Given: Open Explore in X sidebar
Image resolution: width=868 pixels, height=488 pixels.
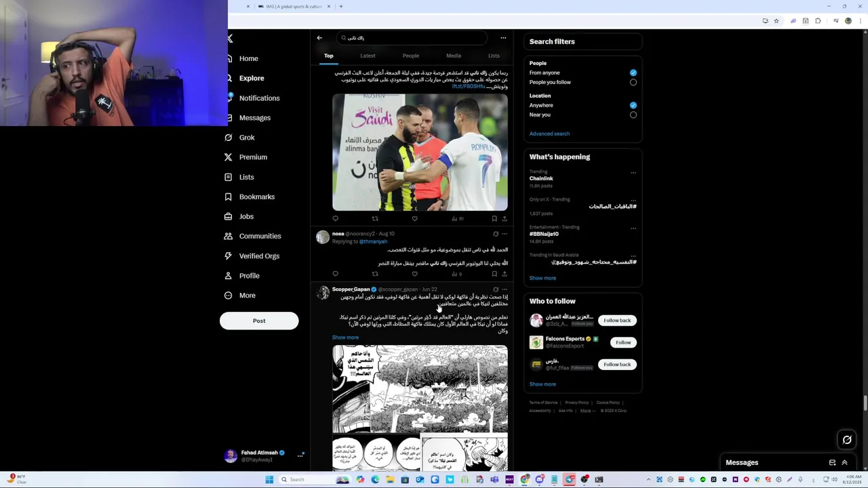Looking at the screenshot, I should point(251,78).
